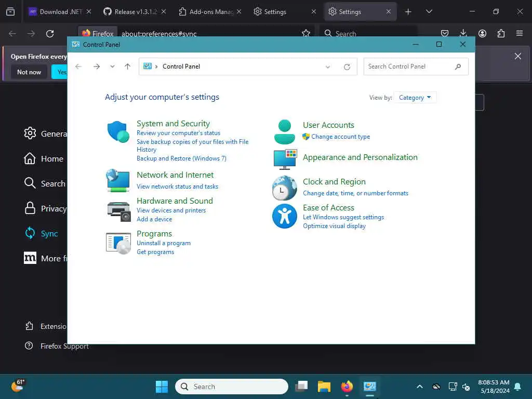Image resolution: width=532 pixels, height=399 pixels.
Task: Open Appearance and Personalization monitor icon
Action: point(285,159)
